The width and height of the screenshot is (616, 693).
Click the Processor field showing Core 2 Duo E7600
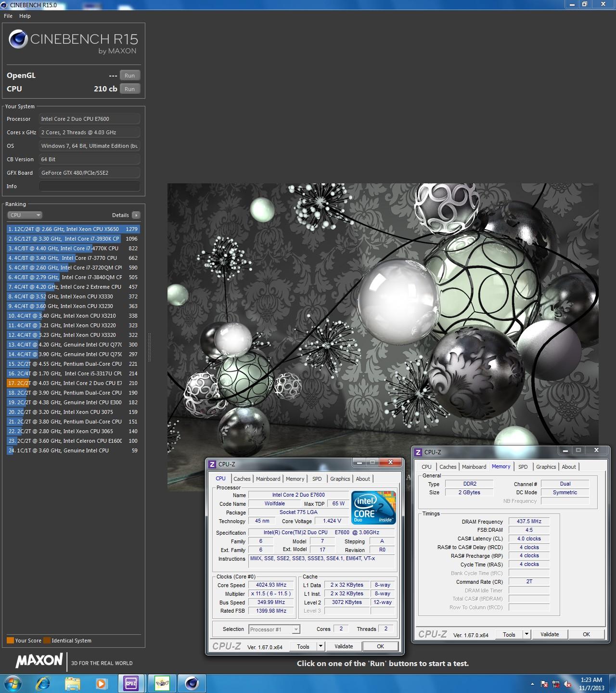(x=90, y=119)
